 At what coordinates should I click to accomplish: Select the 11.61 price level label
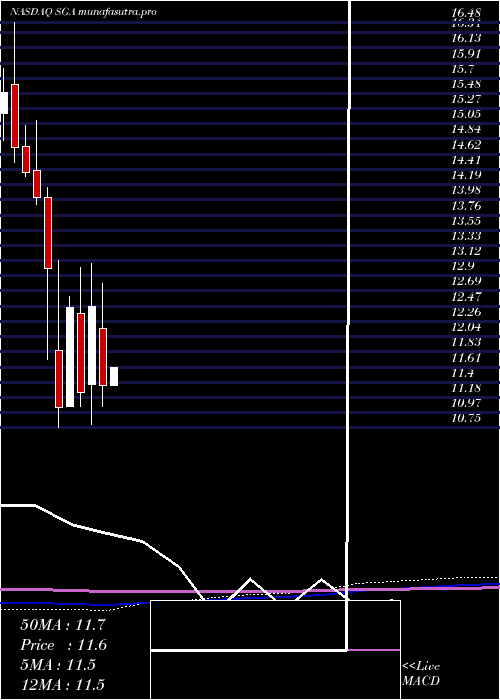(x=466, y=357)
